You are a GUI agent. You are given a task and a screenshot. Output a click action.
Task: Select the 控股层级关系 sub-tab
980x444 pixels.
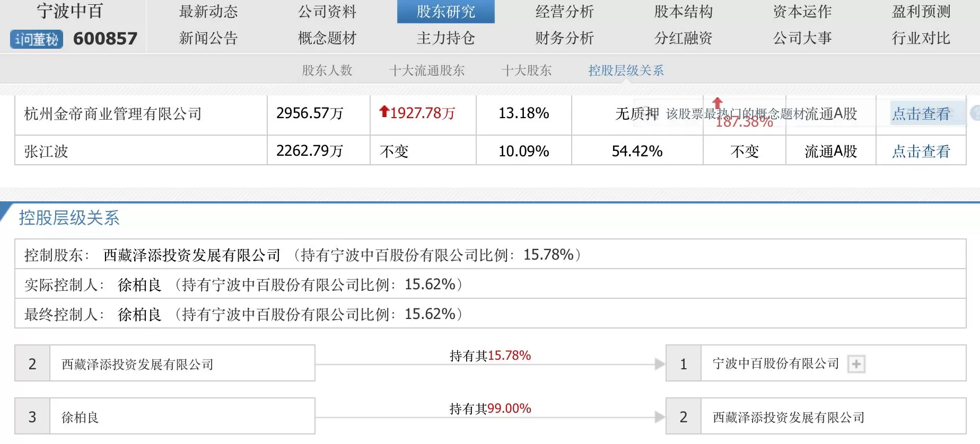pos(626,70)
